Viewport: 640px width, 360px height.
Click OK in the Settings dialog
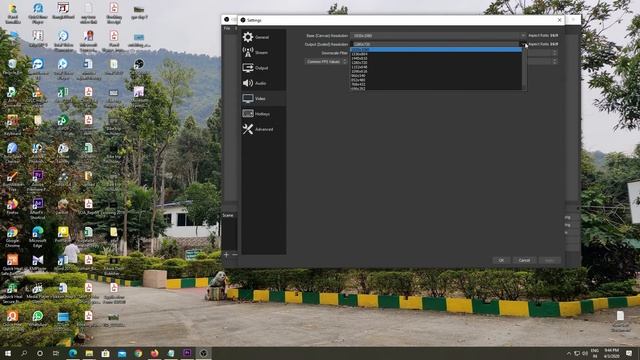501,260
